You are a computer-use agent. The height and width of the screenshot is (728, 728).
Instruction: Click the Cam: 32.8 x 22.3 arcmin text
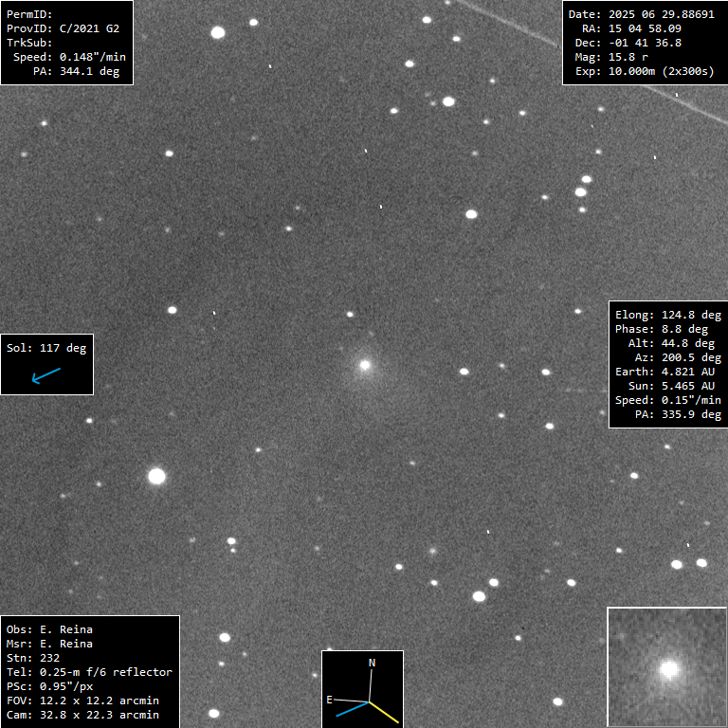tap(82, 716)
